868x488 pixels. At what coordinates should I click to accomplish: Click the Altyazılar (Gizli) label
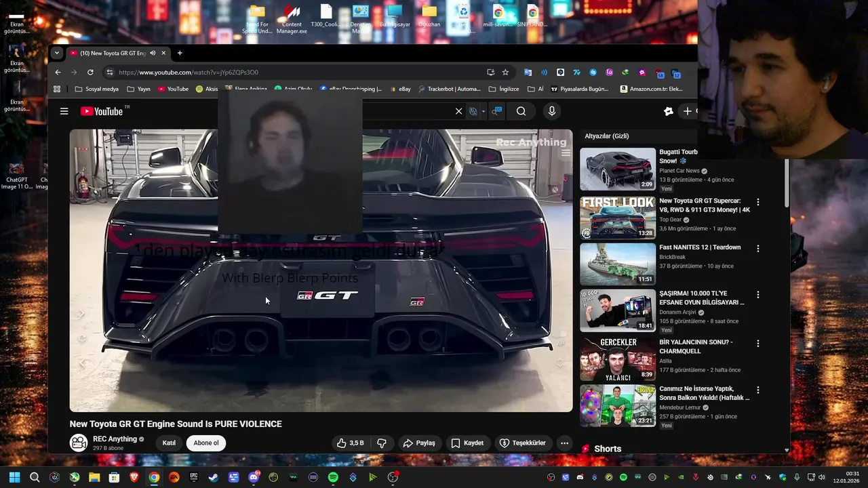click(x=606, y=136)
